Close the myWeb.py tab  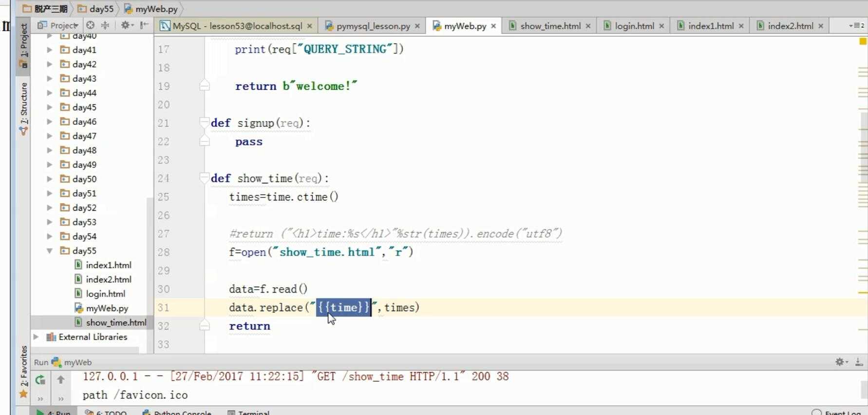pyautogui.click(x=493, y=26)
